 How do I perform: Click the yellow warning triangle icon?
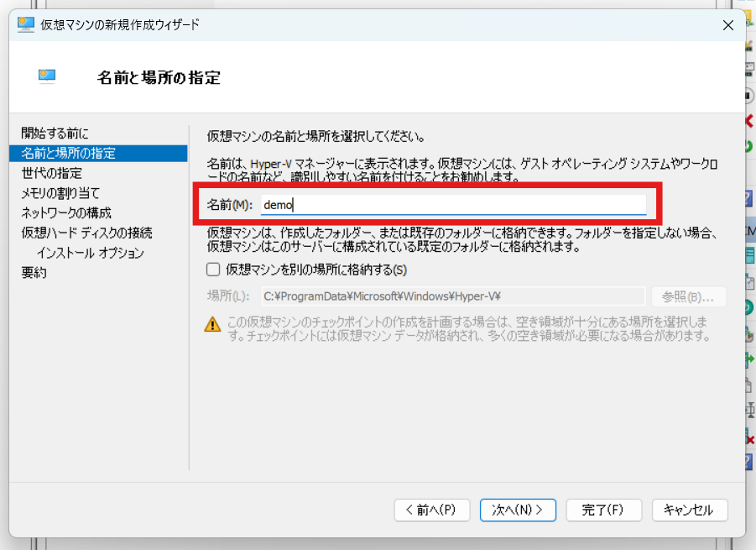(212, 324)
